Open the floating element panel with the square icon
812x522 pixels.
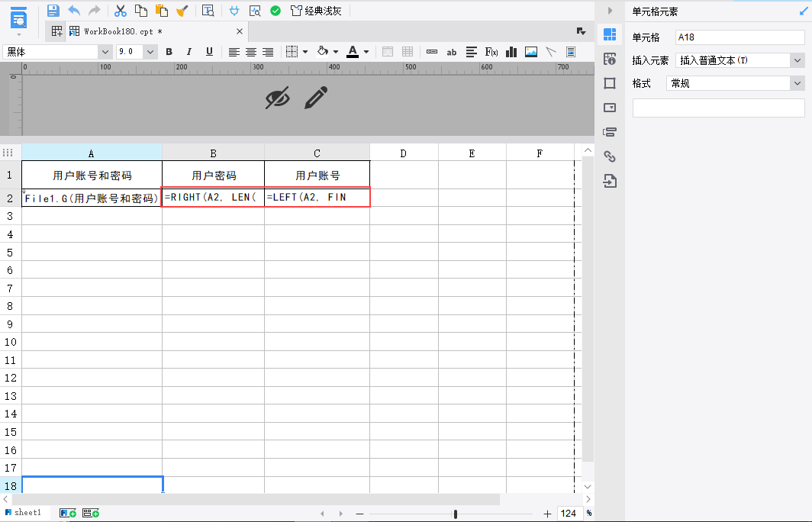click(x=610, y=83)
